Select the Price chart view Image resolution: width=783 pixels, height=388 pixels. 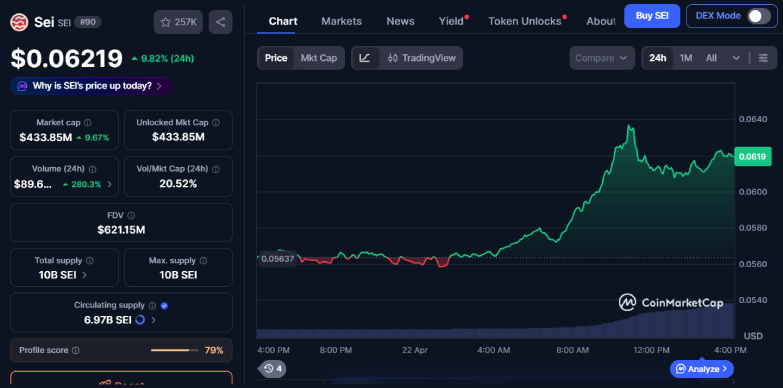(x=276, y=58)
